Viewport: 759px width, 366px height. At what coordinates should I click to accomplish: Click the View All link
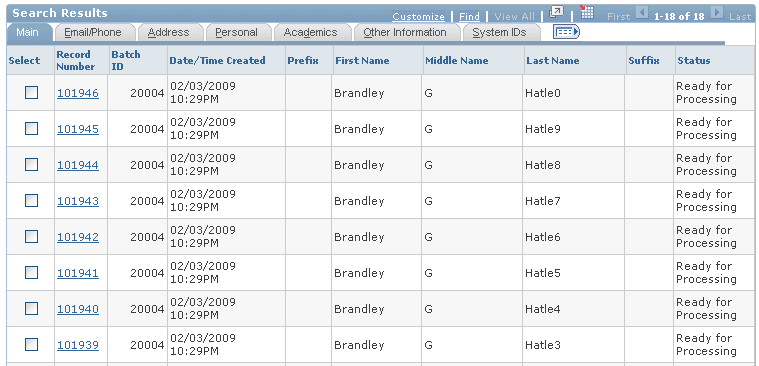click(514, 16)
